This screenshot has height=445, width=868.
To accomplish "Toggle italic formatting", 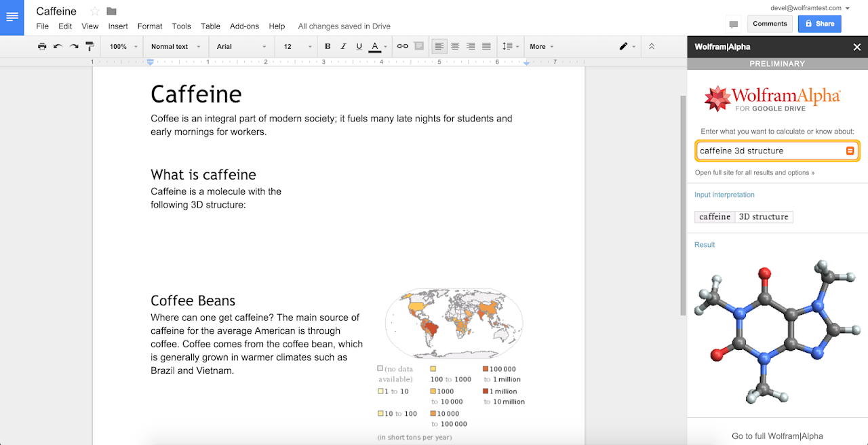I will pos(343,47).
